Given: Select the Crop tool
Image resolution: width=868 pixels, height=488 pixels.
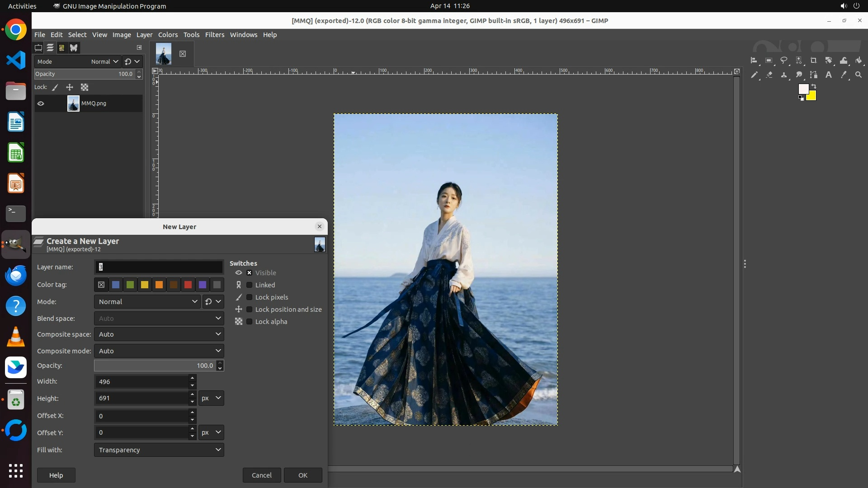Looking at the screenshot, I should (813, 61).
